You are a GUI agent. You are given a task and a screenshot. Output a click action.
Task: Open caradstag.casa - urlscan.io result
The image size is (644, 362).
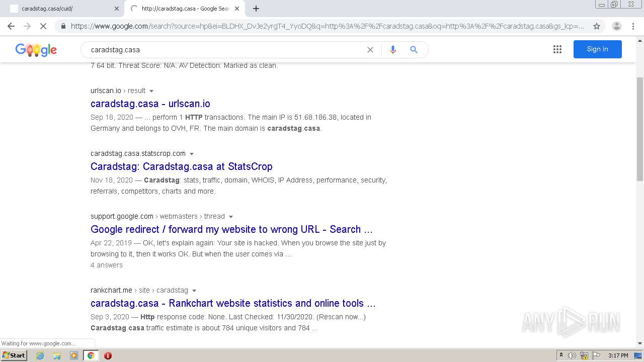click(x=150, y=104)
